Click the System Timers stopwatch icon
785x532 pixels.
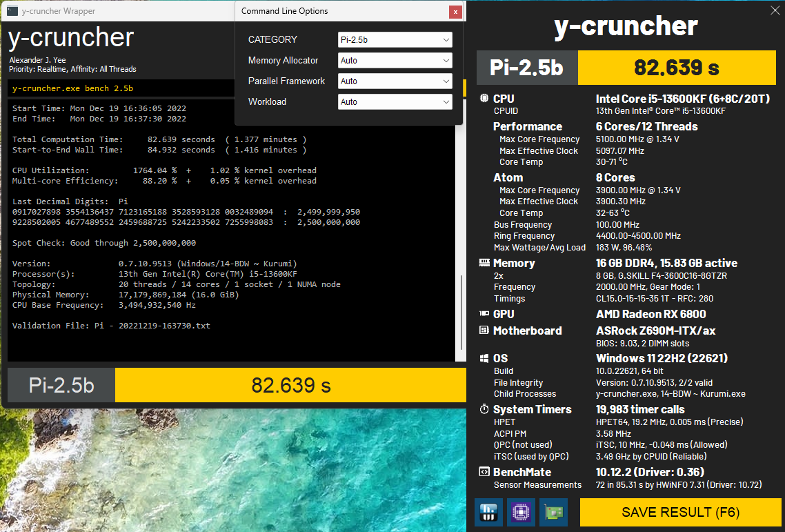click(x=484, y=408)
